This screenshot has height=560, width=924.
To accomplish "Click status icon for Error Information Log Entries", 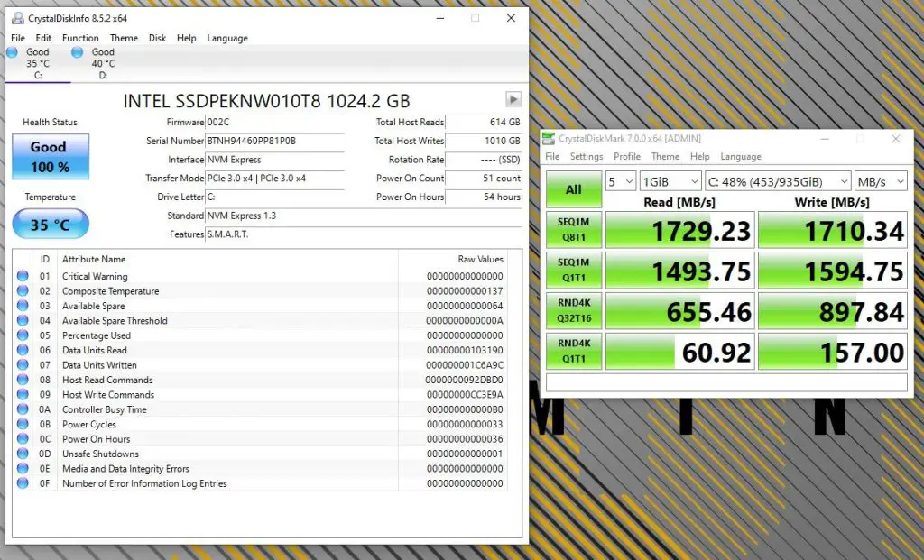I will click(23, 482).
